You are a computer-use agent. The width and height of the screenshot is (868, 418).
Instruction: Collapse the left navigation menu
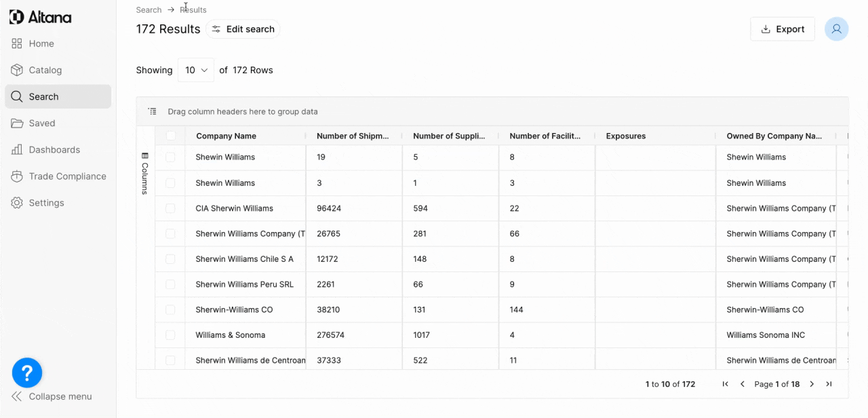[52, 396]
